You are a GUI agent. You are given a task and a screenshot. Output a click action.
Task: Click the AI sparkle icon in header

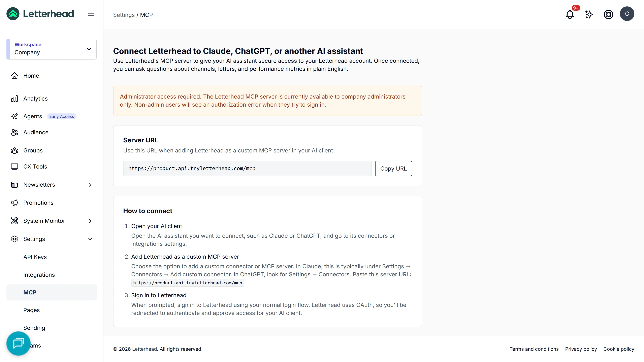pos(589,14)
